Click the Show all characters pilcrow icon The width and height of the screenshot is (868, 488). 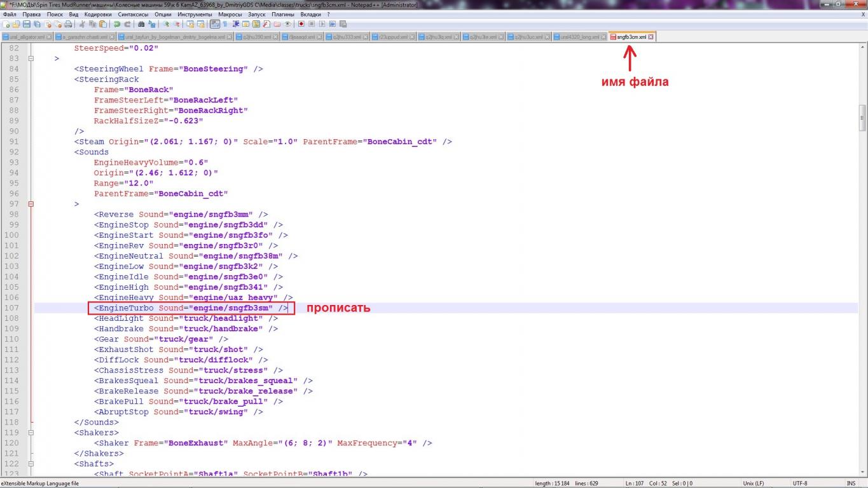pos(225,24)
